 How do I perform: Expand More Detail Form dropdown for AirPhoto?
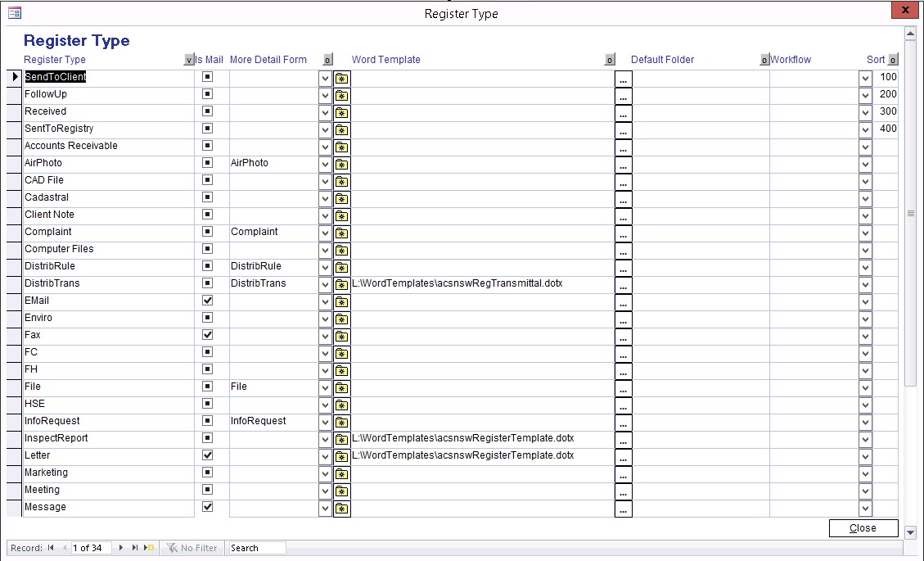(x=325, y=164)
